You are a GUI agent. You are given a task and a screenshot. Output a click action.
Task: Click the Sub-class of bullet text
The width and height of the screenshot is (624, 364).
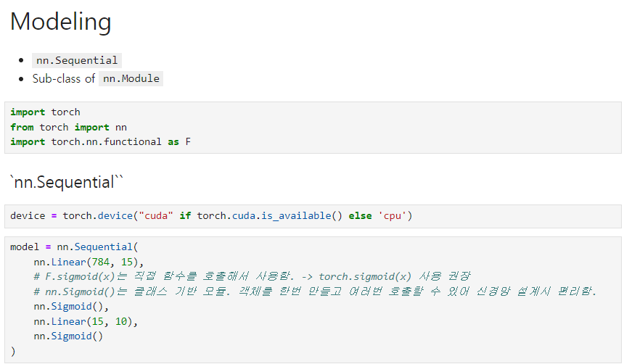point(64,79)
